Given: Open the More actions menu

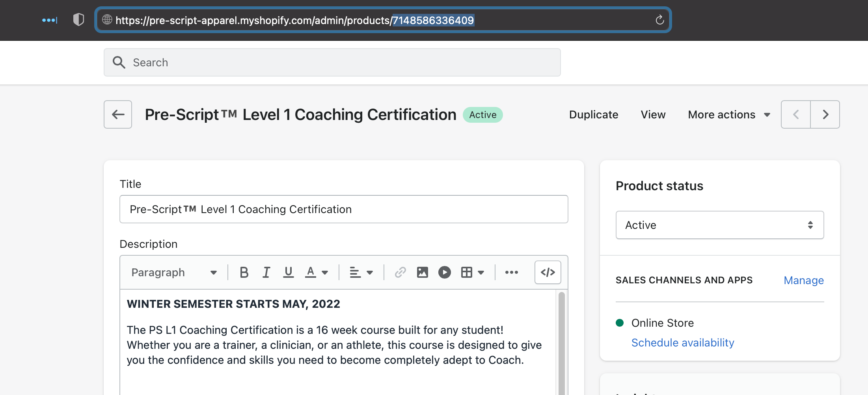Looking at the screenshot, I should [x=729, y=114].
